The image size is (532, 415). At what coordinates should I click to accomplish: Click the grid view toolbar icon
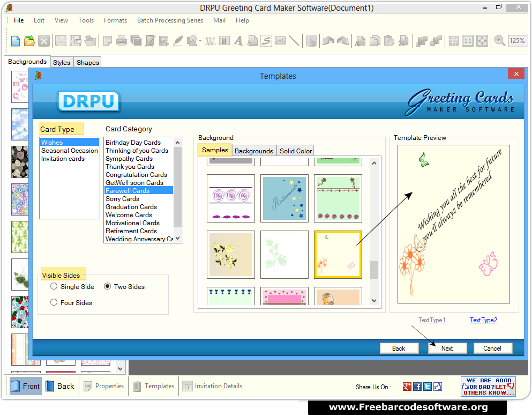coord(454,41)
